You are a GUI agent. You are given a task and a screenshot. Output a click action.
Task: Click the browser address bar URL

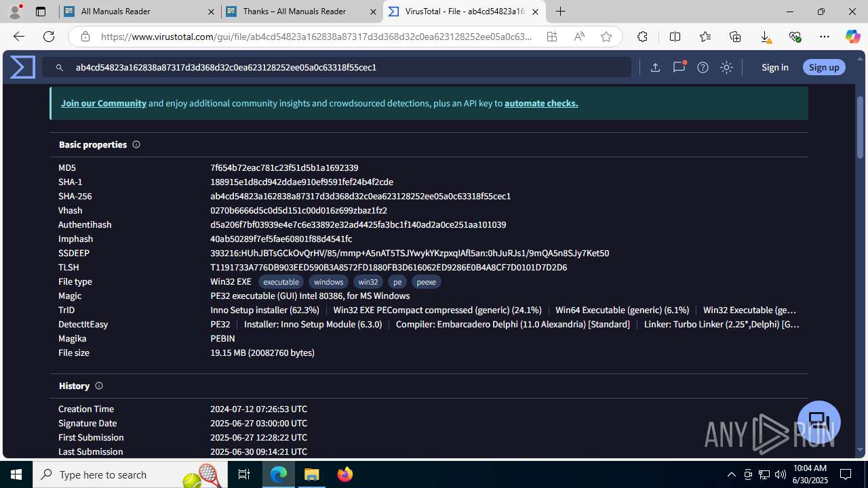316,37
